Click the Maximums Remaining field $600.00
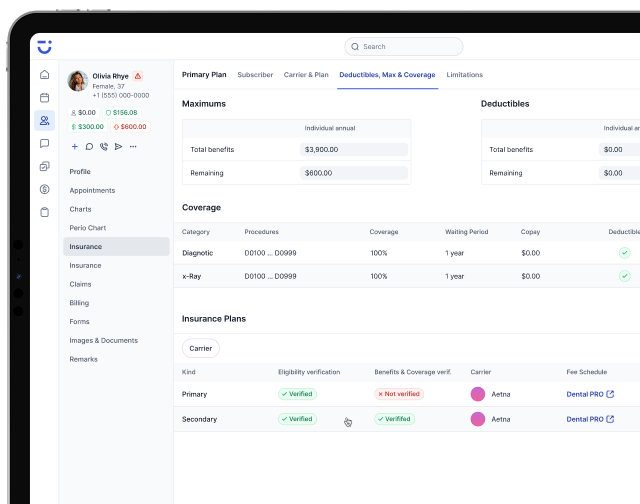Image resolution: width=640 pixels, height=504 pixels. [354, 173]
